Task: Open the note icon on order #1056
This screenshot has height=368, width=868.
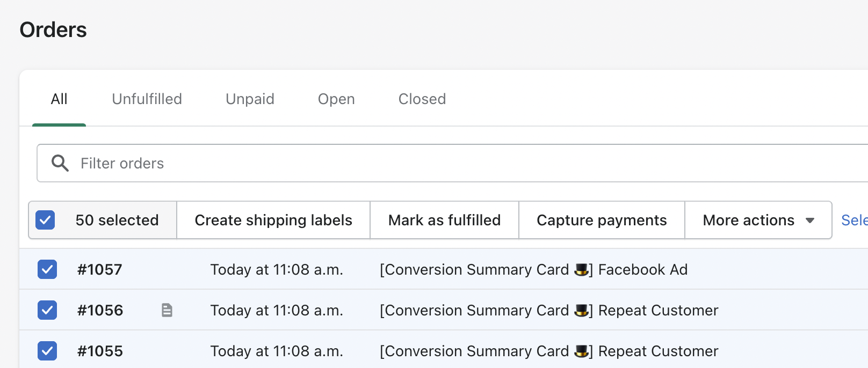Action: click(167, 310)
